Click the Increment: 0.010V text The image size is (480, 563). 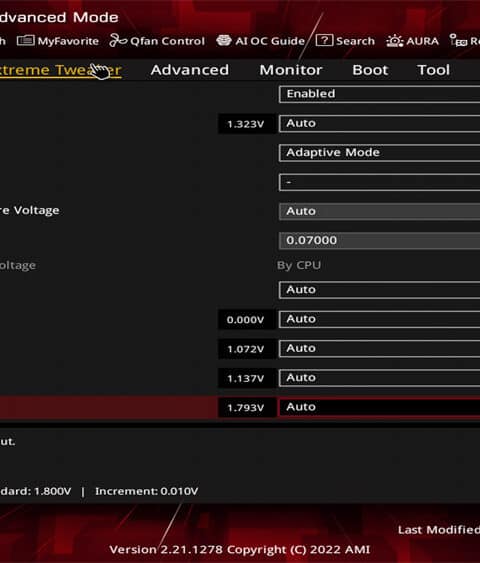tap(146, 491)
